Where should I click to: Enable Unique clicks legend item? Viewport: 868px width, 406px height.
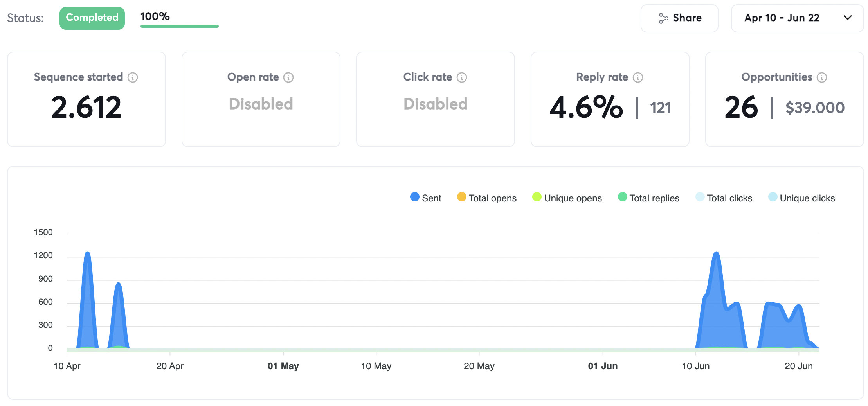(801, 198)
